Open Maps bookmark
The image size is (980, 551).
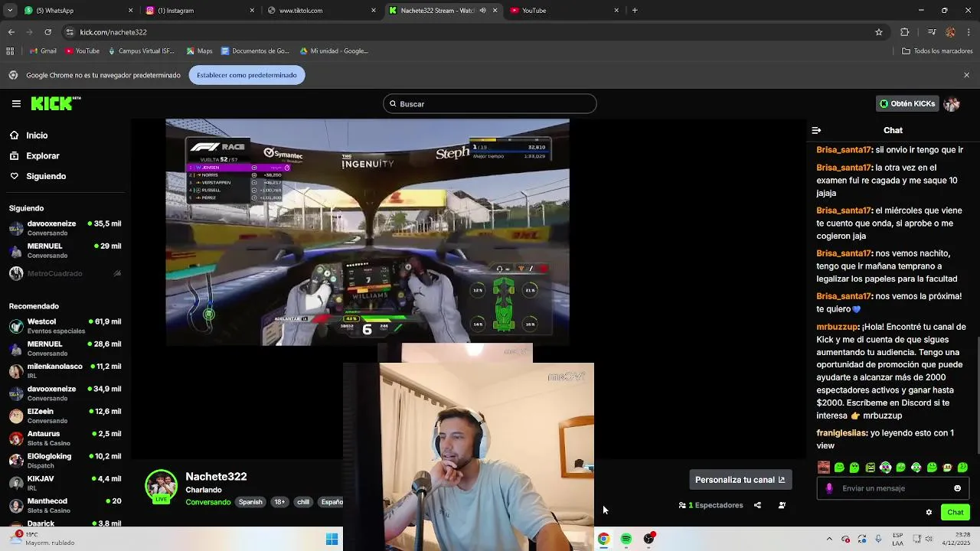(x=199, y=51)
